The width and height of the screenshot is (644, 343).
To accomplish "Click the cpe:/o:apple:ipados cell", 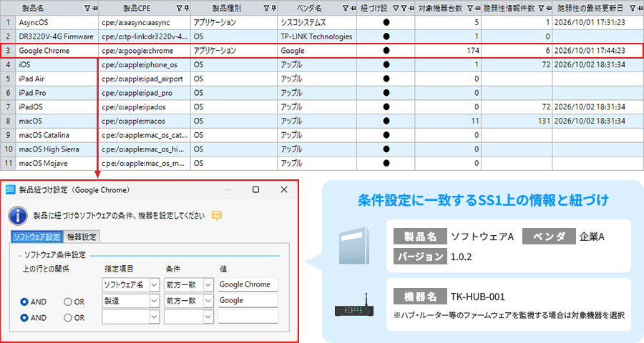I will pos(145,107).
